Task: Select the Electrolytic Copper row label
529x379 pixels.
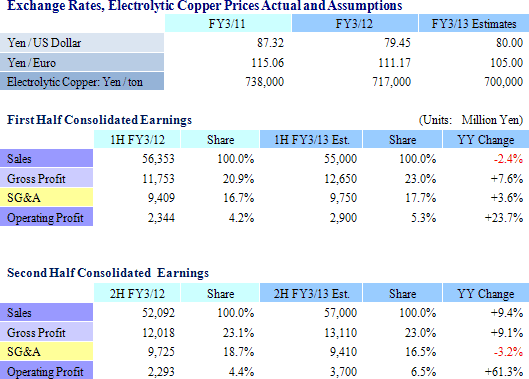Action: [82, 81]
